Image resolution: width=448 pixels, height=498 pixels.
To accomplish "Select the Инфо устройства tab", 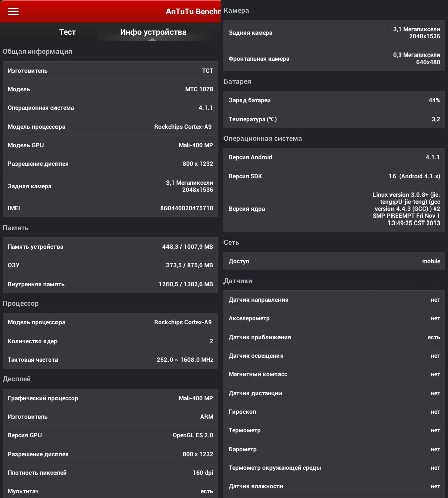I will coord(153,32).
